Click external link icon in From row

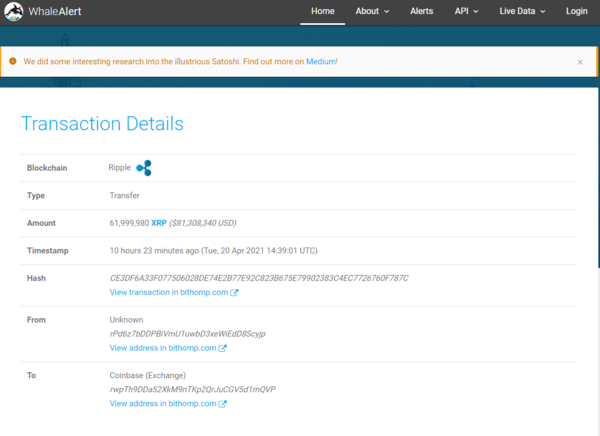click(222, 348)
